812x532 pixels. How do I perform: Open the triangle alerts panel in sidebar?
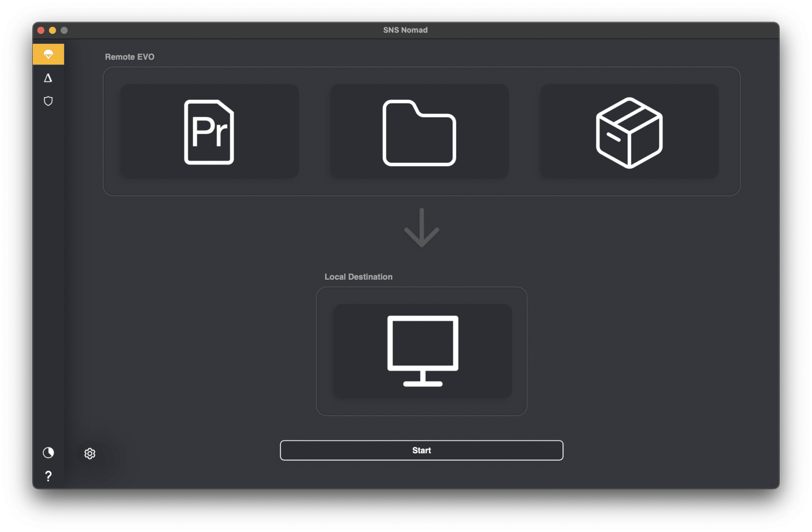point(48,78)
